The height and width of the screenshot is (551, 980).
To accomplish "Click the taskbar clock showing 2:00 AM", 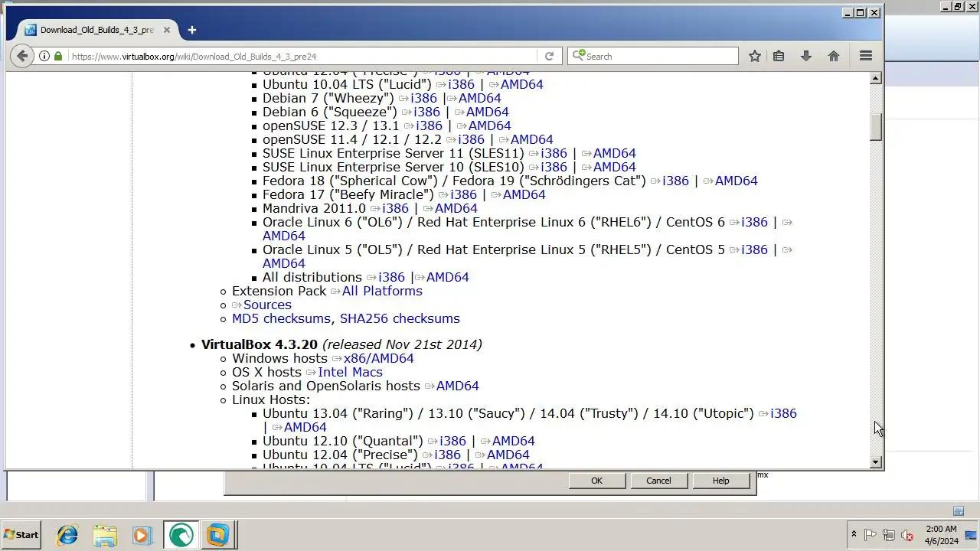I will tap(941, 535).
